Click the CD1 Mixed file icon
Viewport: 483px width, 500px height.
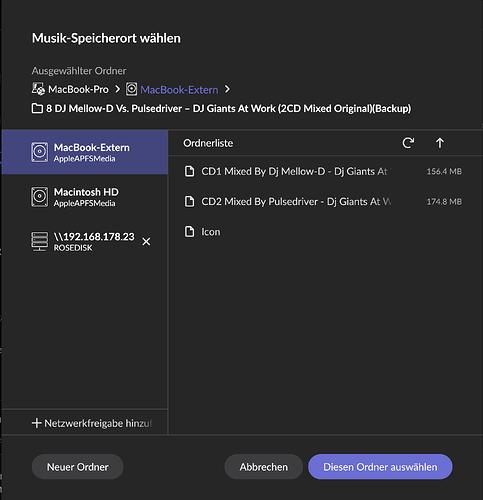189,171
